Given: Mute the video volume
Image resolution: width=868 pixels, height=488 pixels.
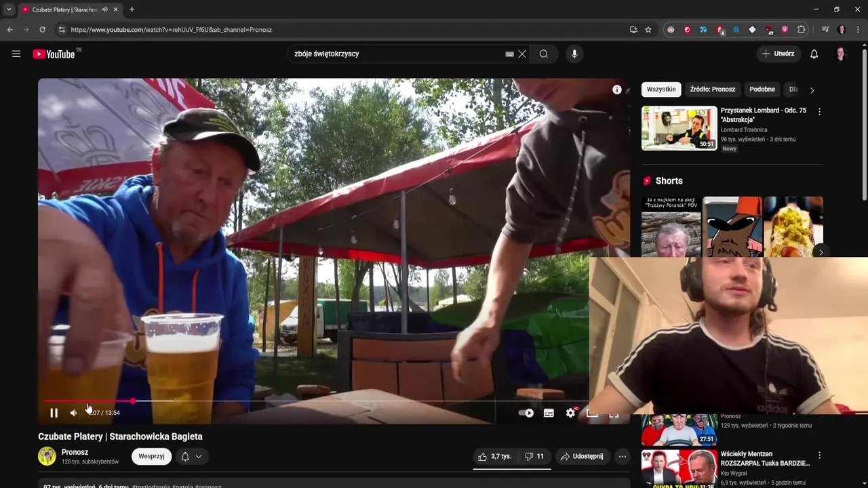Looking at the screenshot, I should [x=74, y=413].
